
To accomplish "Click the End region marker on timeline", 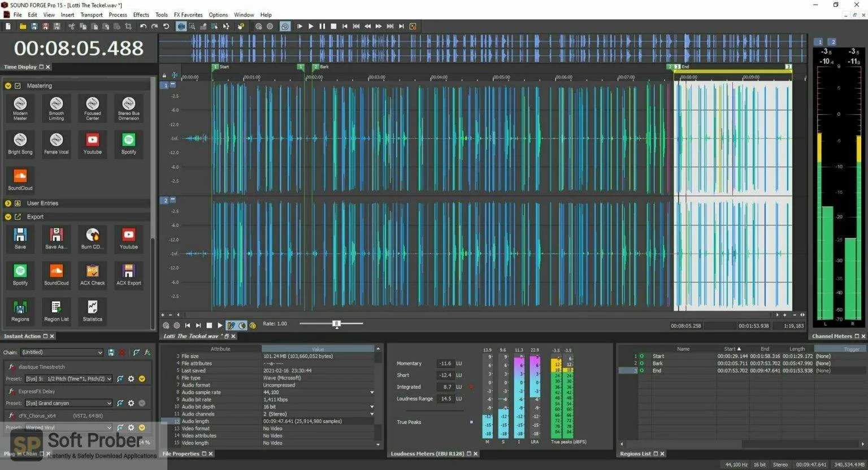I will [677, 67].
